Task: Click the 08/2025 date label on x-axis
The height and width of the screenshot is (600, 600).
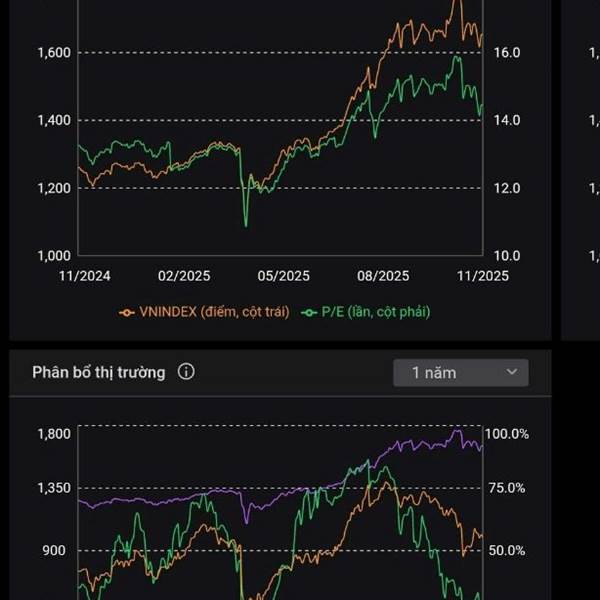Action: pos(384,276)
